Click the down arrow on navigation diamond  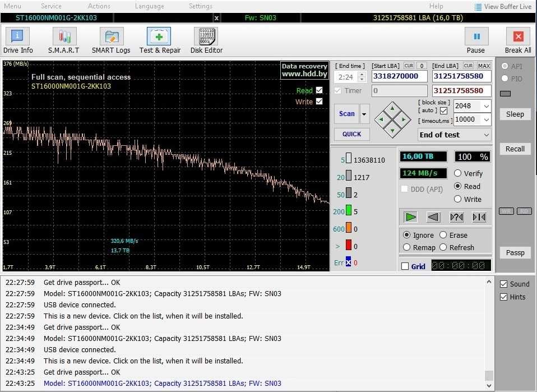(392, 131)
